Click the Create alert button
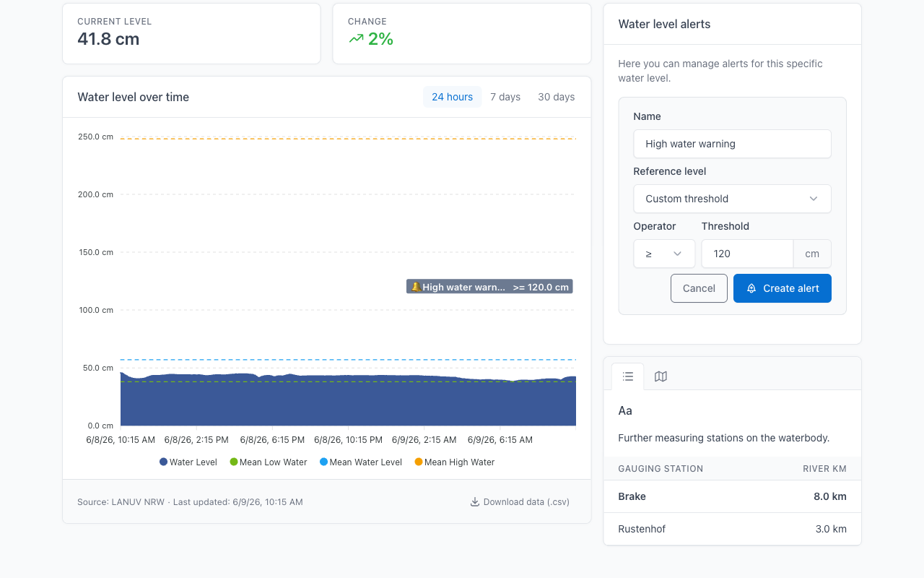The height and width of the screenshot is (578, 924). [x=783, y=288]
